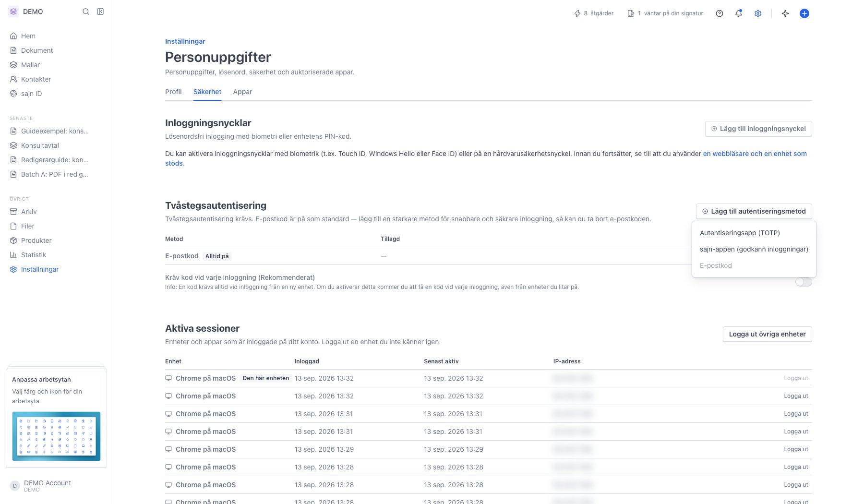The image size is (864, 504).
Task: Open Kontakter in the sidebar
Action: pyautogui.click(x=30, y=79)
